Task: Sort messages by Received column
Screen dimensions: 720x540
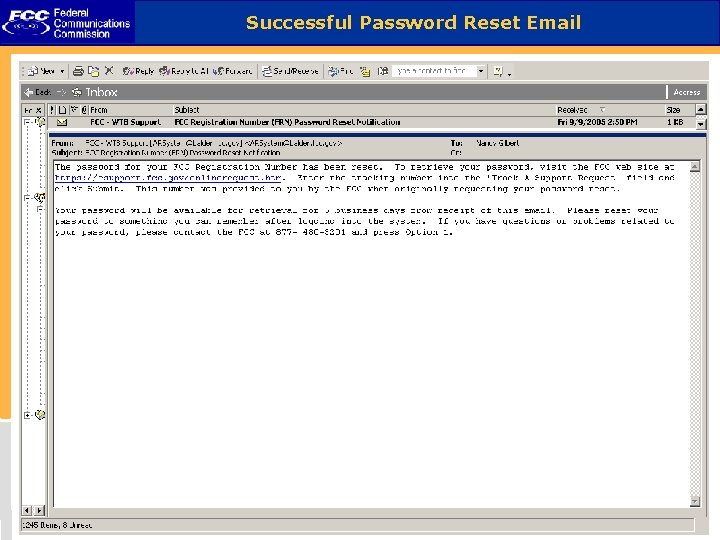Action: pos(609,110)
